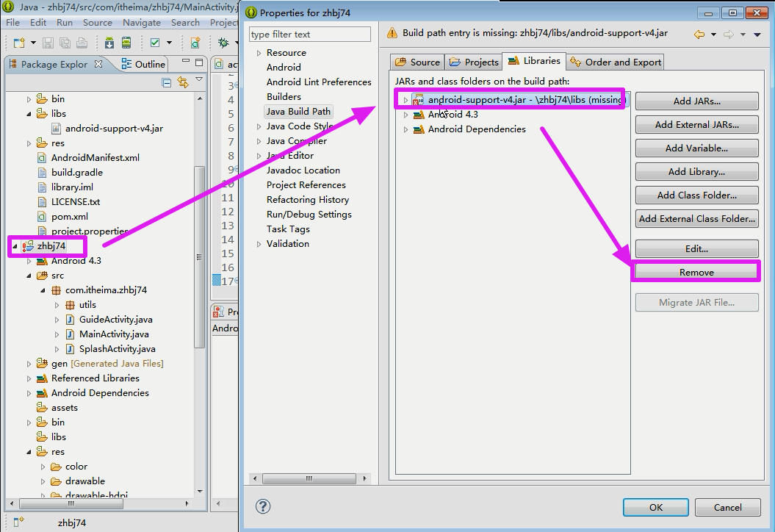Click the Add Class Folder... button
The width and height of the screenshot is (775, 532).
(x=697, y=195)
